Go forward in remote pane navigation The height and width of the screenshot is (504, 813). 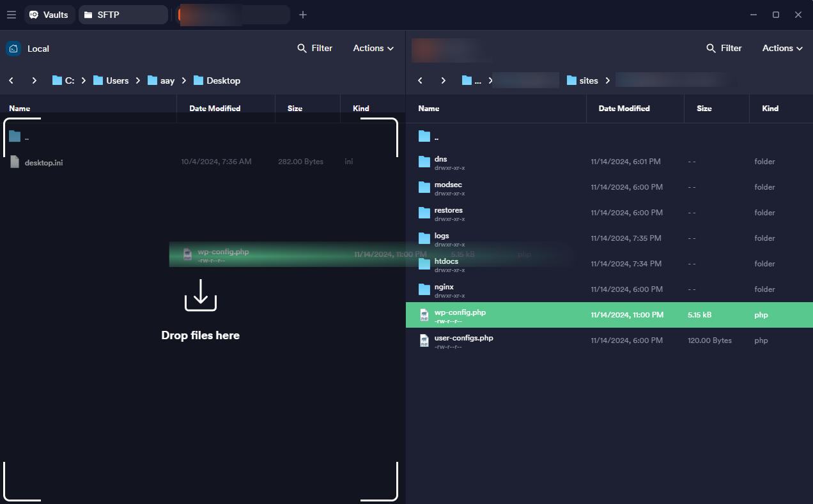tap(443, 80)
